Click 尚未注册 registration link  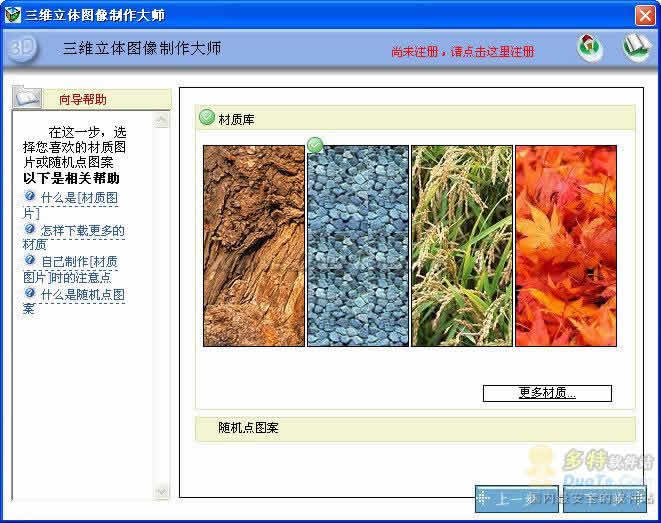click(x=462, y=51)
